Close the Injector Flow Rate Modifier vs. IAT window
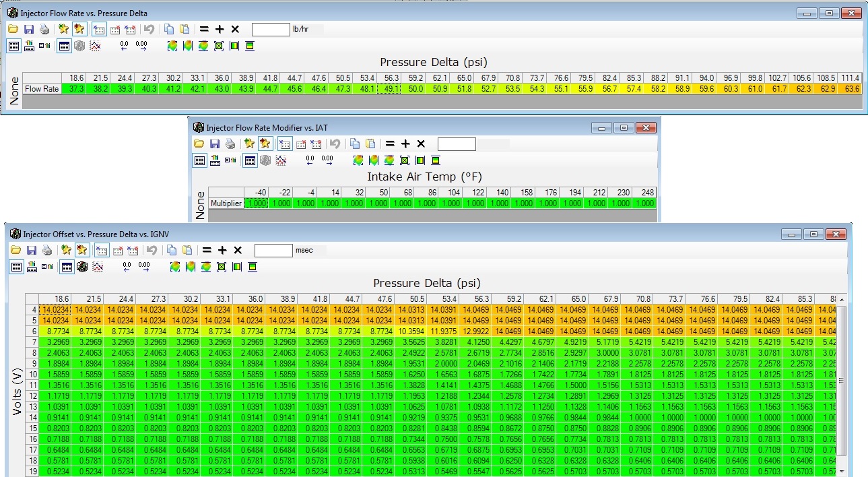868x477 pixels. pos(645,127)
